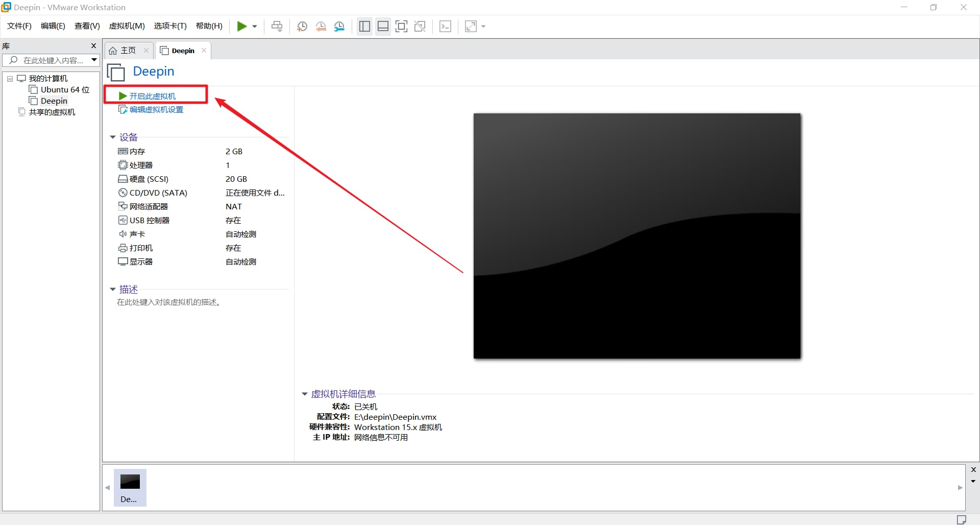Click the Unity mode toolbar icon
This screenshot has height=525, width=980.
(420, 27)
